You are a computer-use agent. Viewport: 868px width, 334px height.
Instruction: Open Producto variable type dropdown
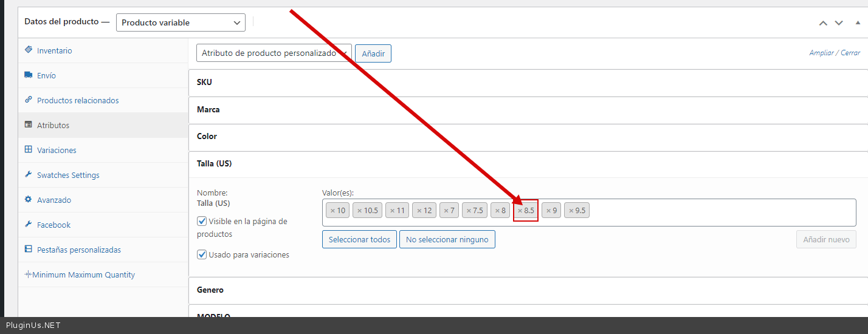click(181, 22)
